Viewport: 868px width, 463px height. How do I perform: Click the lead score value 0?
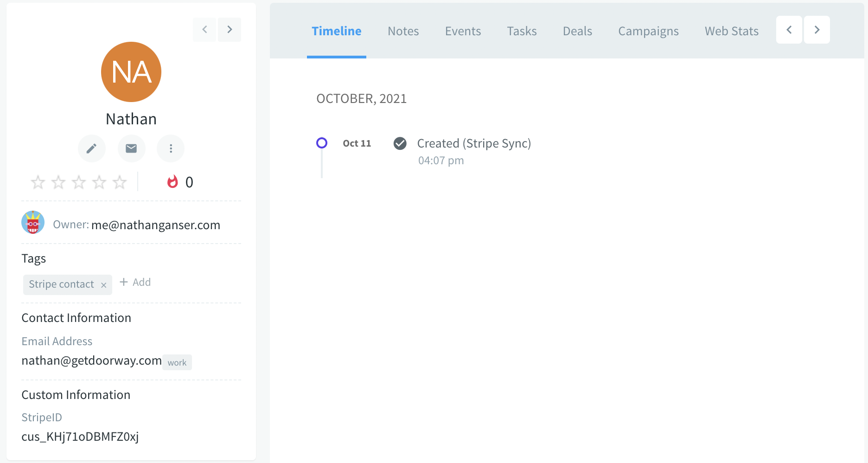point(189,182)
